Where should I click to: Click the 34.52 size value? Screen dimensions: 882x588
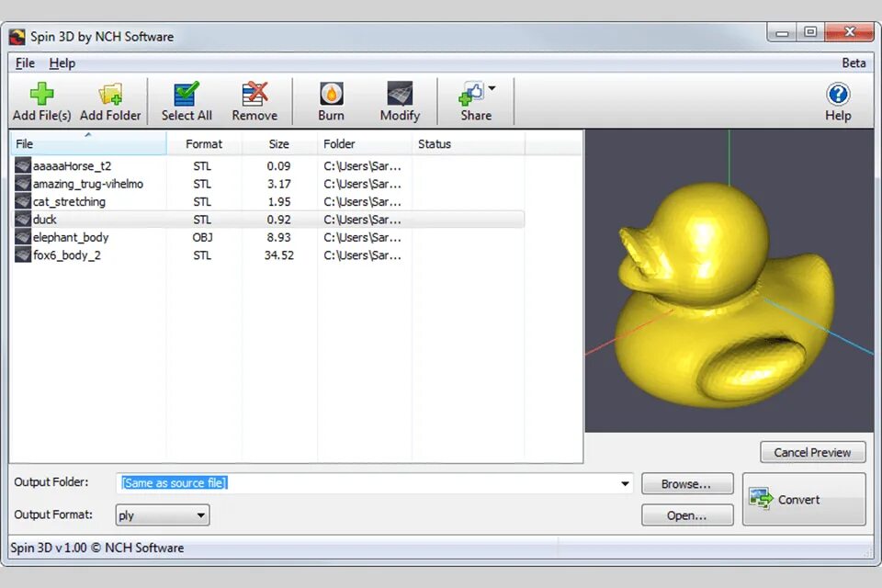tap(279, 255)
